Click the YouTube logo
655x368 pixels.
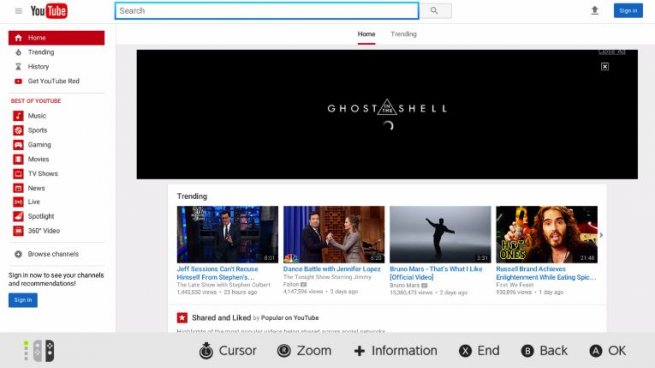point(48,11)
